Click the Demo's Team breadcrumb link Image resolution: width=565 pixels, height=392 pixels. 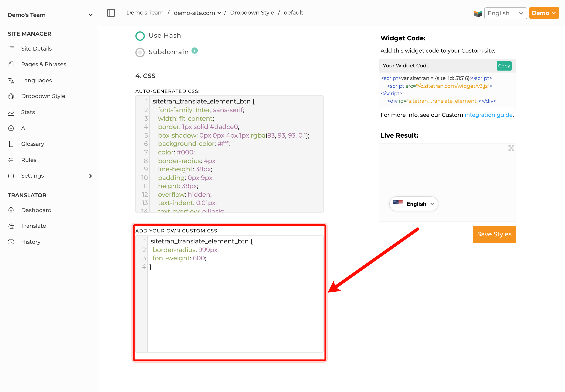click(145, 13)
